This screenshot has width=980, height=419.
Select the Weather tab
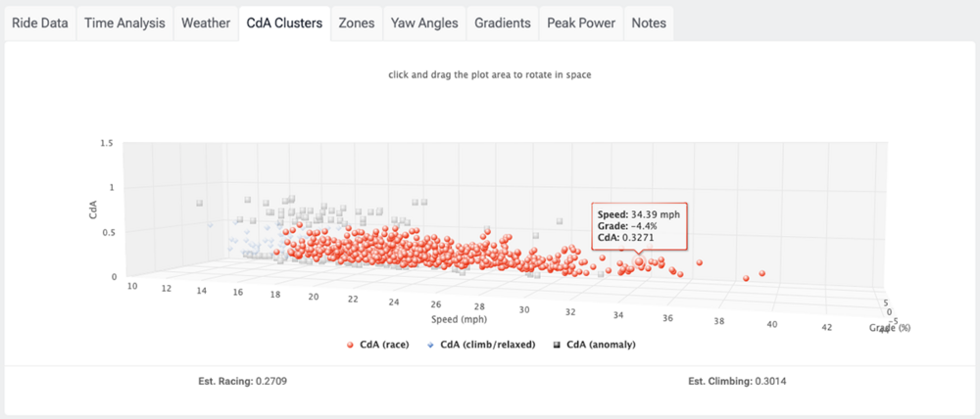206,23
